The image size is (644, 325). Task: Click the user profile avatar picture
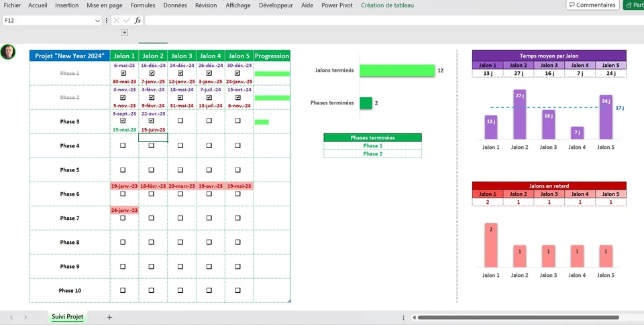point(7,52)
